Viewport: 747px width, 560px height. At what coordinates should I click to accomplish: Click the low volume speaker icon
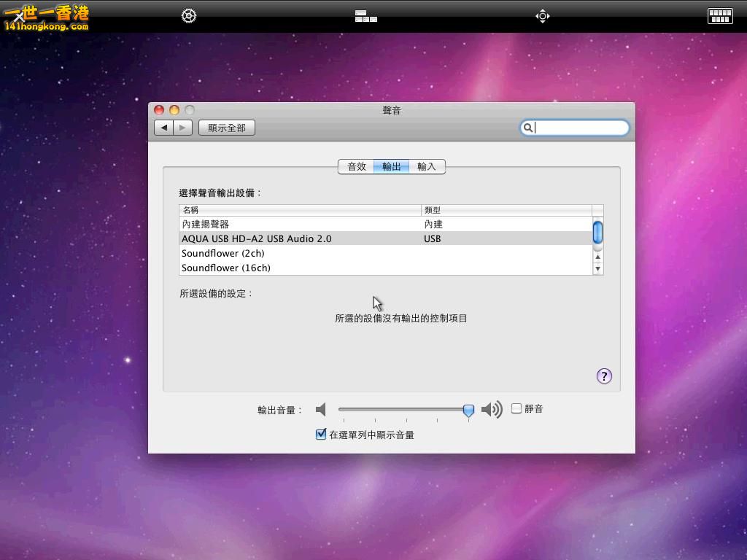(321, 410)
